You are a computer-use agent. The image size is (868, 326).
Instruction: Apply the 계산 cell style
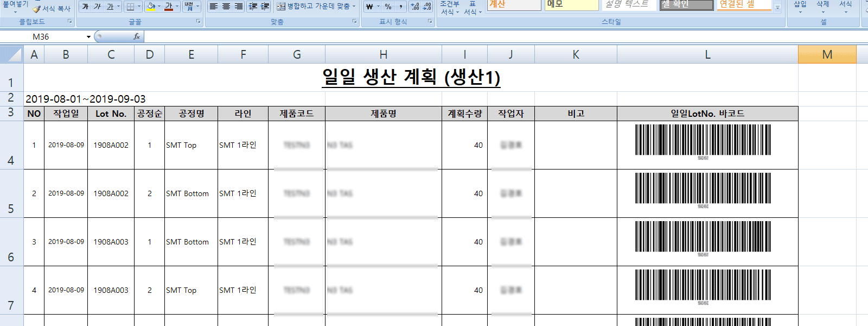point(514,4)
